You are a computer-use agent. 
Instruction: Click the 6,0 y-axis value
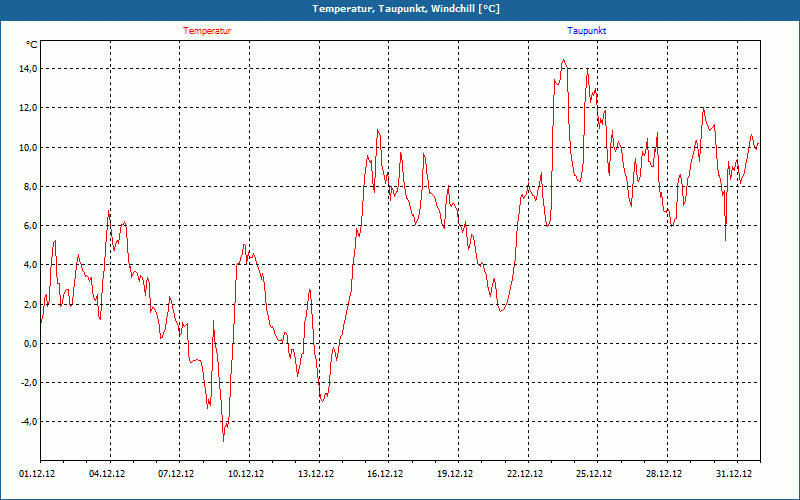tap(31, 226)
